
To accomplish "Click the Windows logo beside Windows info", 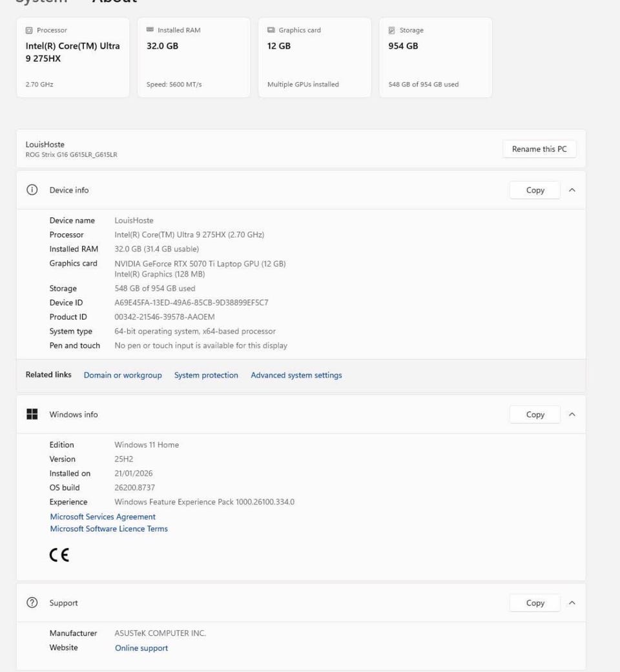I will (32, 414).
